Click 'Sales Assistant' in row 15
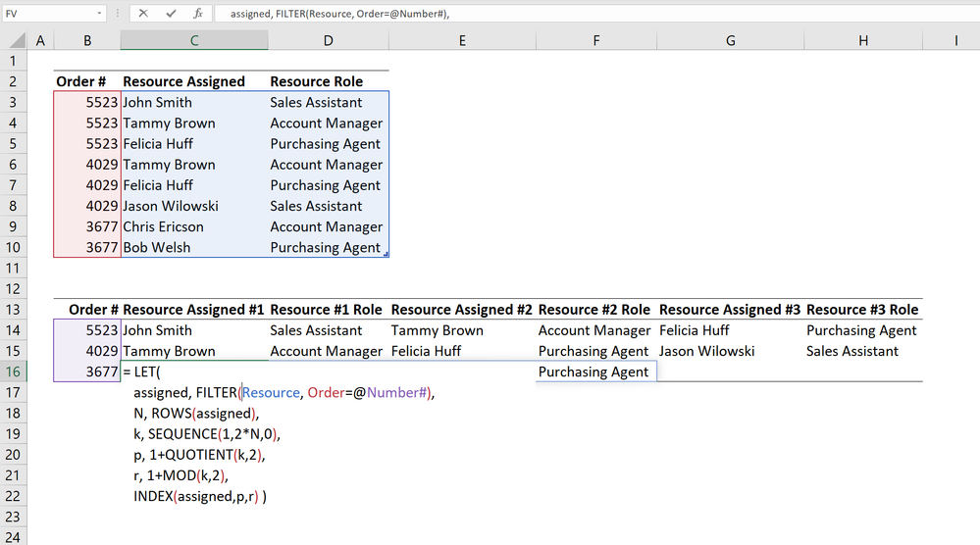This screenshot has height=545, width=980. coord(851,351)
